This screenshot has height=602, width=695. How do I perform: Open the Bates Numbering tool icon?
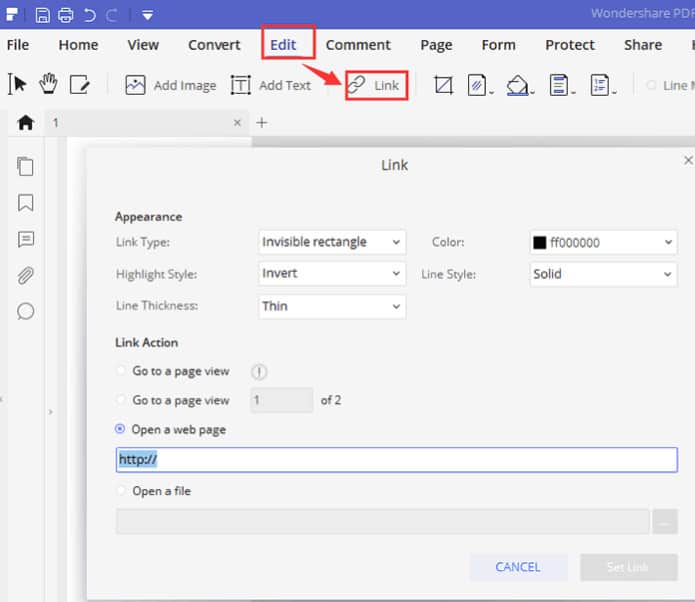[602, 85]
